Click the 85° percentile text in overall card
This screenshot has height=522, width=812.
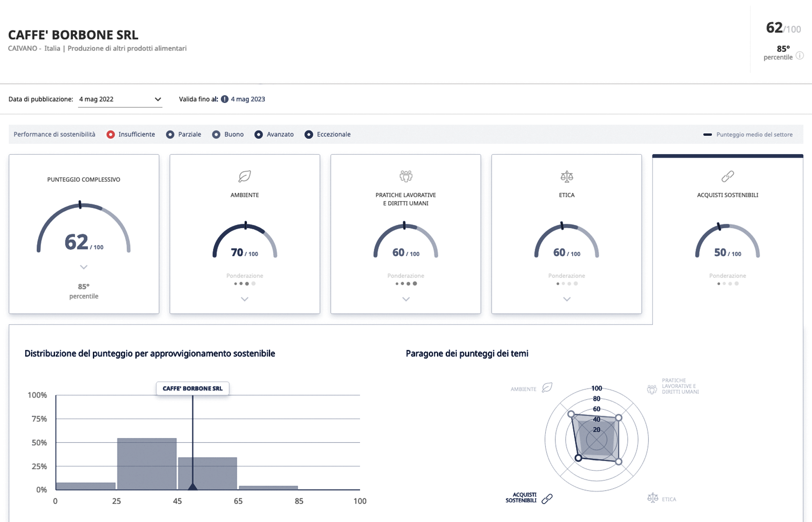coord(84,291)
